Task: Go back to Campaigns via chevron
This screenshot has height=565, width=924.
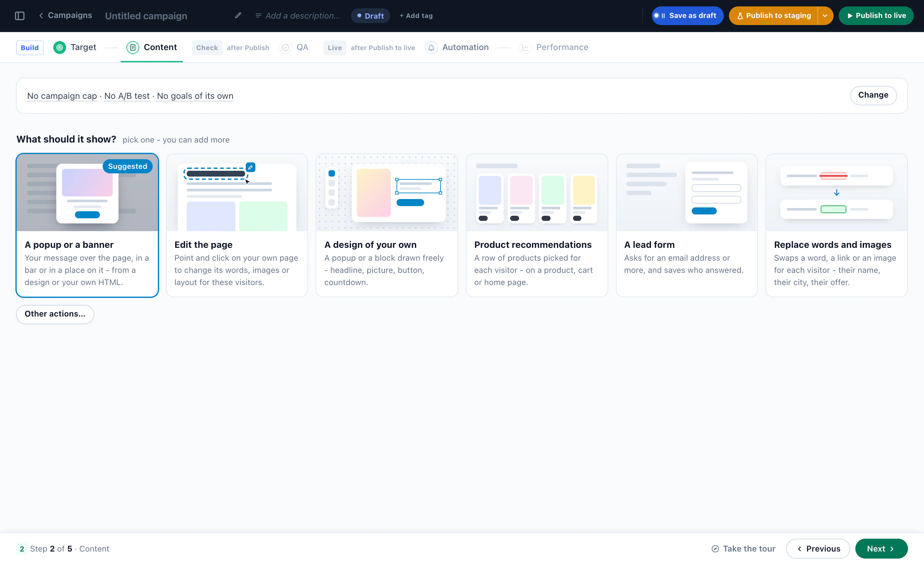Action: tap(41, 15)
